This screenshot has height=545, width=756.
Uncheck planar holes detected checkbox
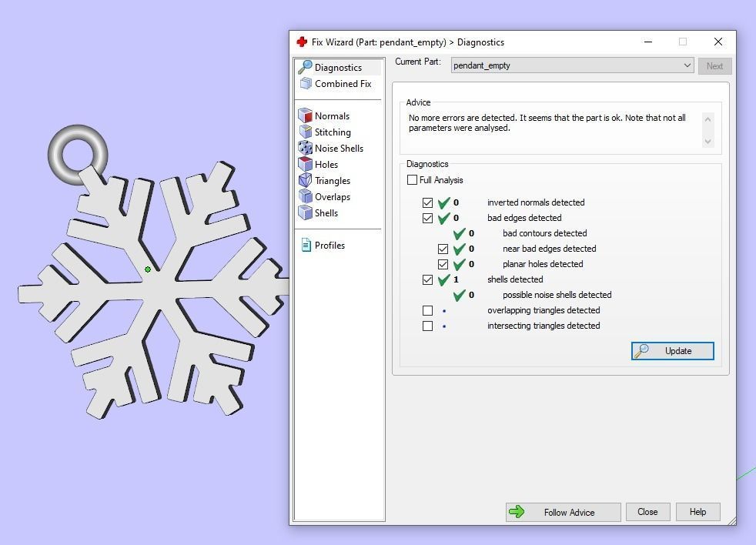click(443, 264)
